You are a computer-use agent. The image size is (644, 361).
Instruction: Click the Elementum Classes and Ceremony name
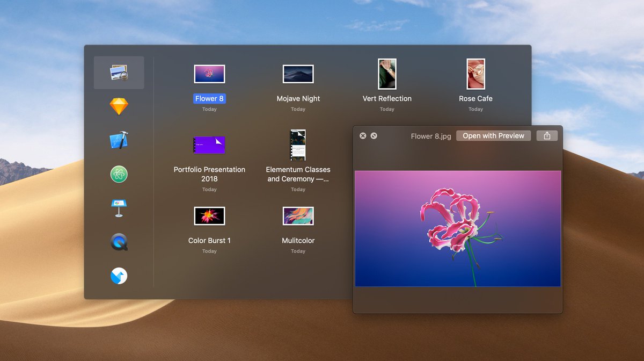point(298,174)
